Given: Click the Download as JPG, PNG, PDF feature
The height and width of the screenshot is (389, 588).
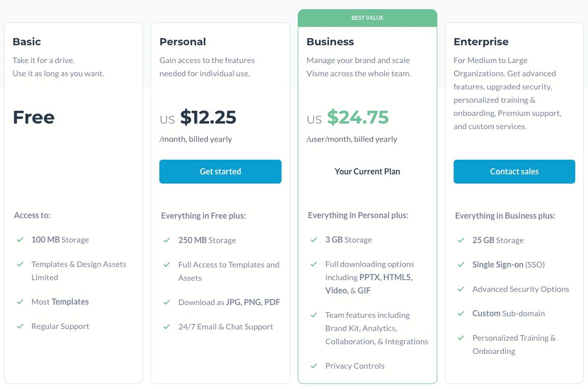Looking at the screenshot, I should (x=229, y=302).
